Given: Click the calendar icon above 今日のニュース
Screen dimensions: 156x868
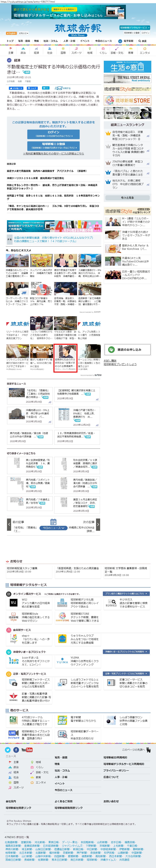Looking at the screenshot, I should pos(53,522).
